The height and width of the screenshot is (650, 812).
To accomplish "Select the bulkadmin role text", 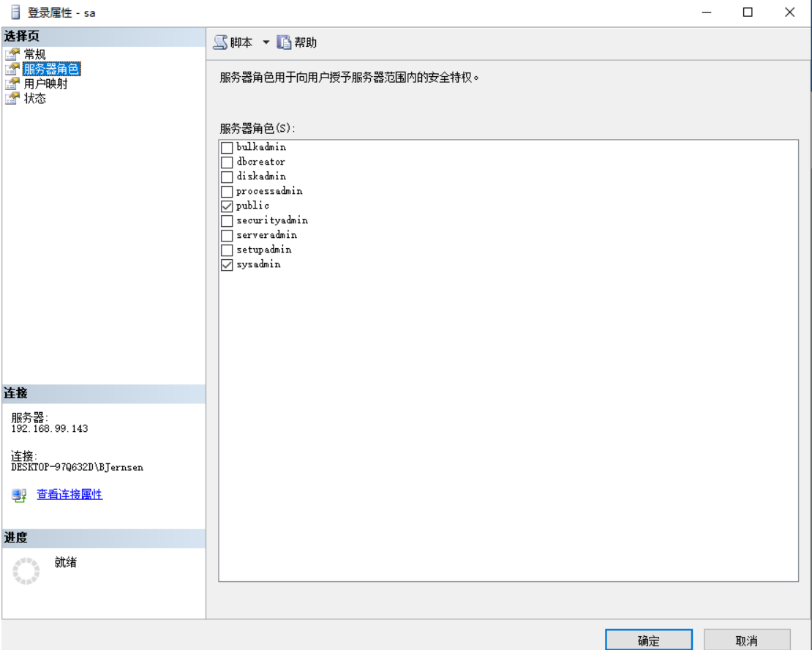I will click(261, 146).
